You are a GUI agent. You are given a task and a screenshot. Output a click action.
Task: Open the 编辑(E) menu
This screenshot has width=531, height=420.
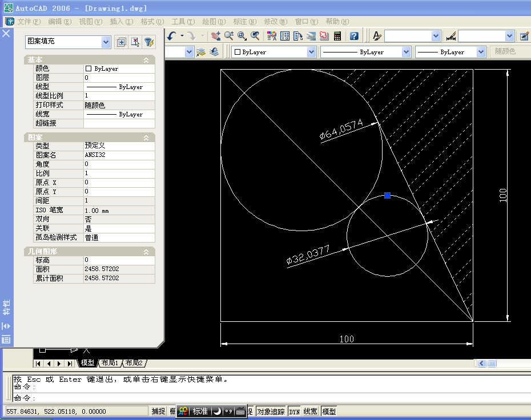coord(60,22)
